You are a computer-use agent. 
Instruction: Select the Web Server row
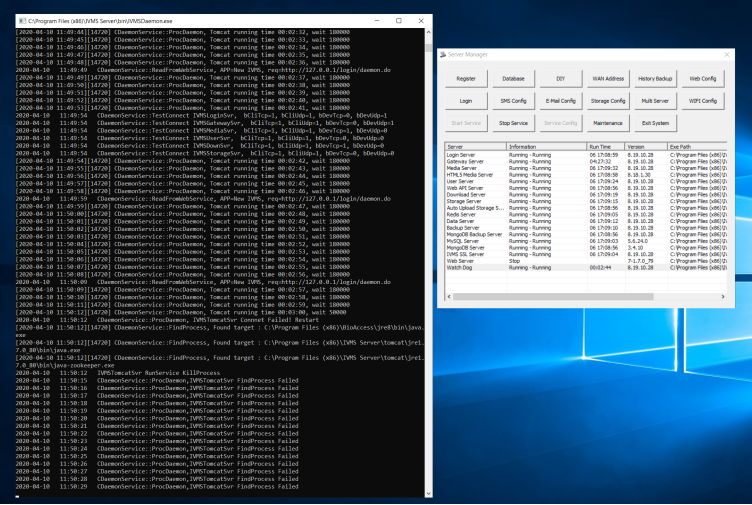(586, 261)
